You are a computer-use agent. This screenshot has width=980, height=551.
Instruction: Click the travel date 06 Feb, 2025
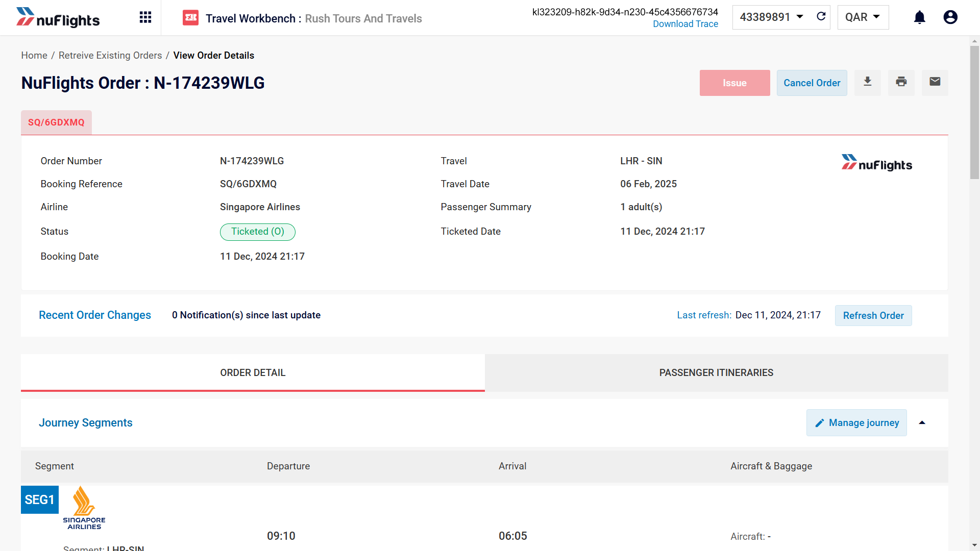[648, 184]
